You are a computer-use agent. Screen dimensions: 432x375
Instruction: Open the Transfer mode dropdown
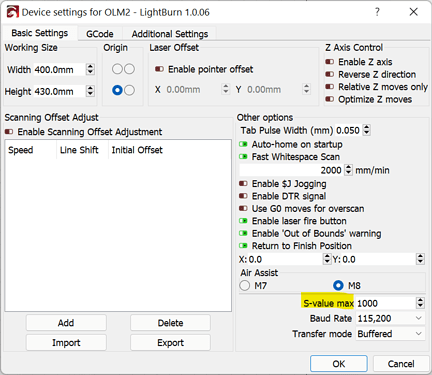[390, 334]
